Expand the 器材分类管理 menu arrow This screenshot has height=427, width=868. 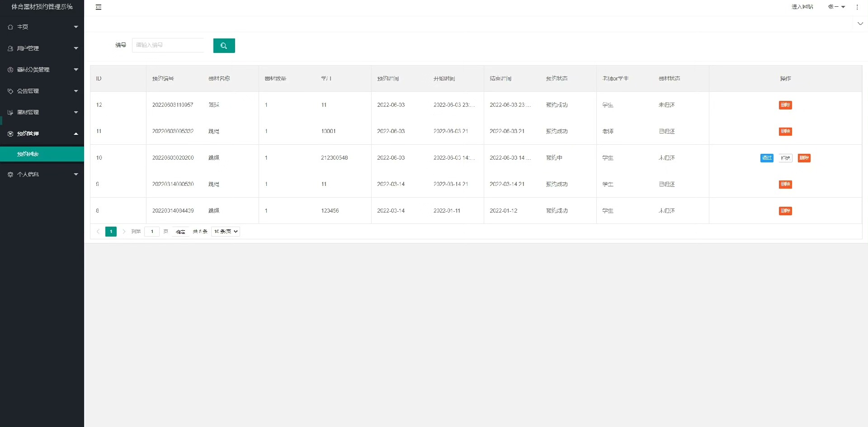coord(76,70)
